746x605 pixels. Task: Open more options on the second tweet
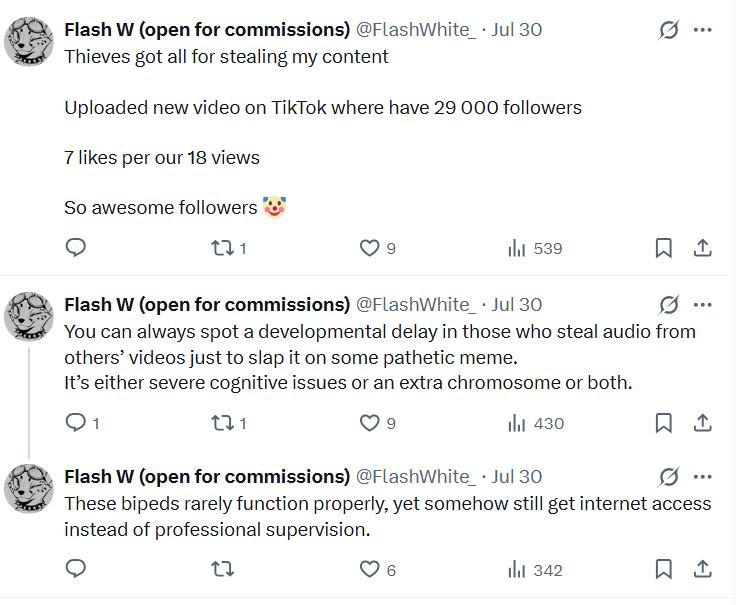point(702,304)
